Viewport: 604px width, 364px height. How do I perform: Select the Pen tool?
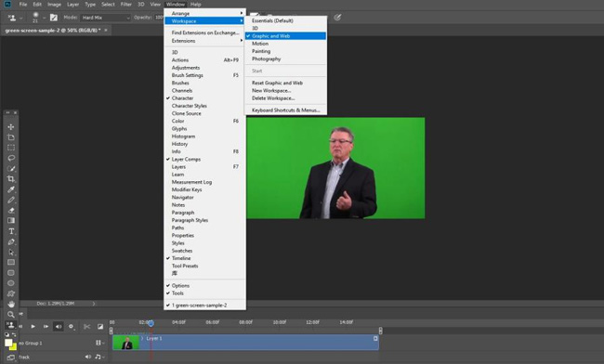(11, 241)
